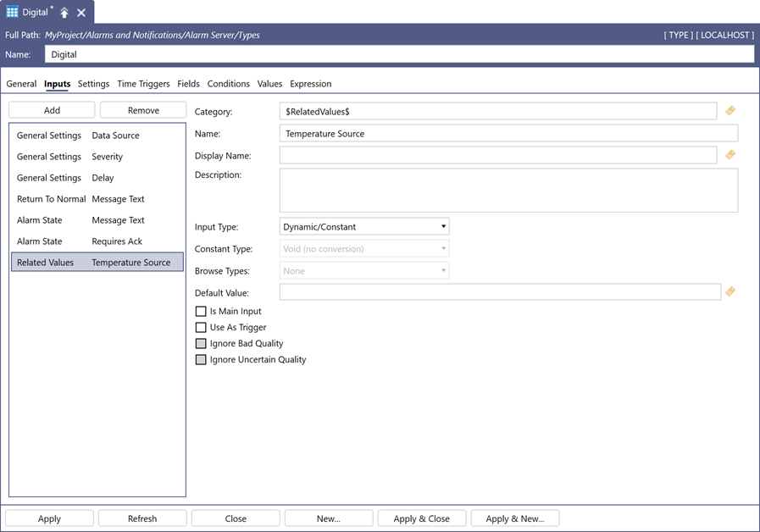This screenshot has height=532, width=760.
Task: Open tag browser next to Display Name field
Action: pos(730,155)
